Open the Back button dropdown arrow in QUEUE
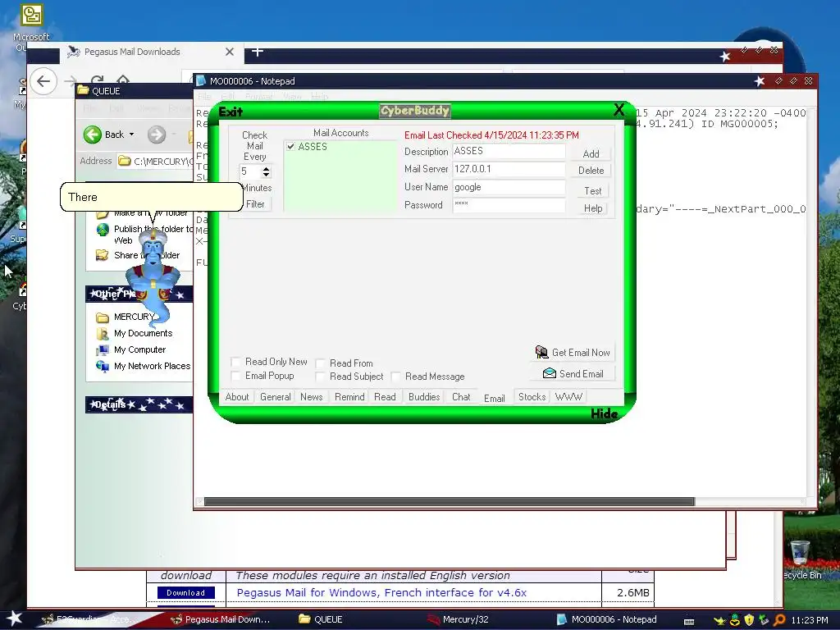The height and width of the screenshot is (630, 840). 132,135
